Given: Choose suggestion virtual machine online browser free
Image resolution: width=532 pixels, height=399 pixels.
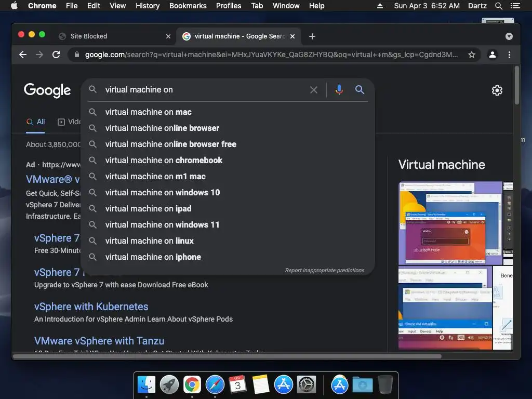Looking at the screenshot, I should (x=228, y=144).
